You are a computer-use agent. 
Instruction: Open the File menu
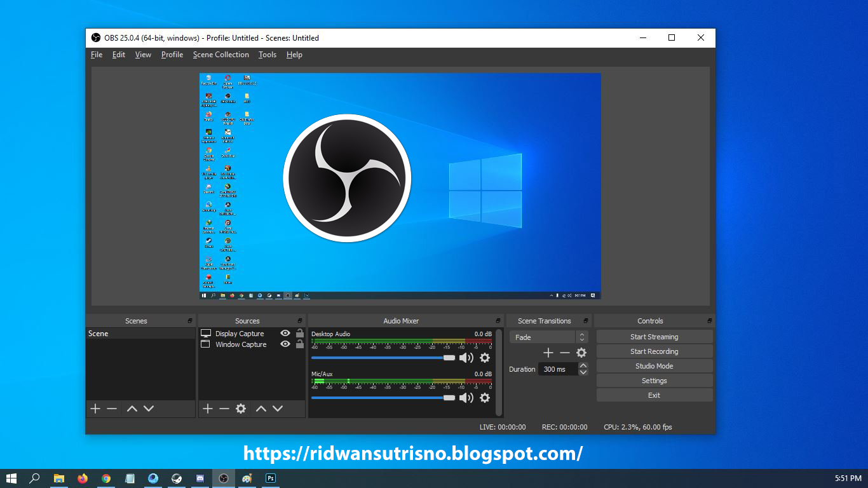click(97, 55)
